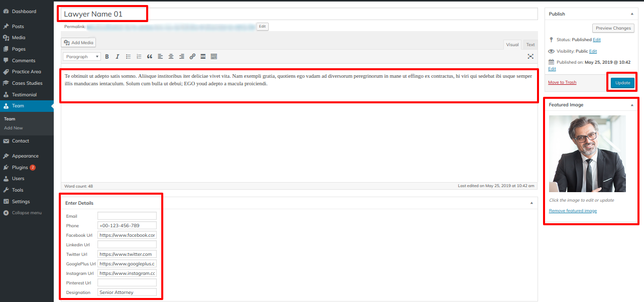Click the Preview Changes button

point(613,28)
